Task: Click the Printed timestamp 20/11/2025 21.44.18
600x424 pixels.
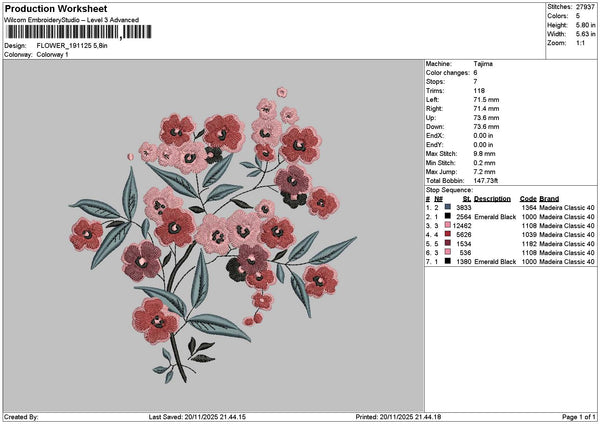Action: click(x=410, y=417)
